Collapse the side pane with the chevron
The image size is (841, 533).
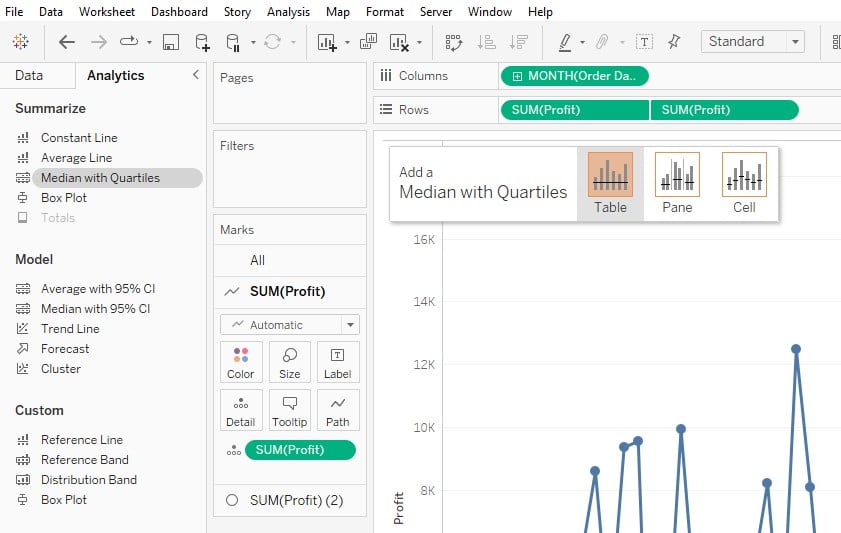coord(196,75)
